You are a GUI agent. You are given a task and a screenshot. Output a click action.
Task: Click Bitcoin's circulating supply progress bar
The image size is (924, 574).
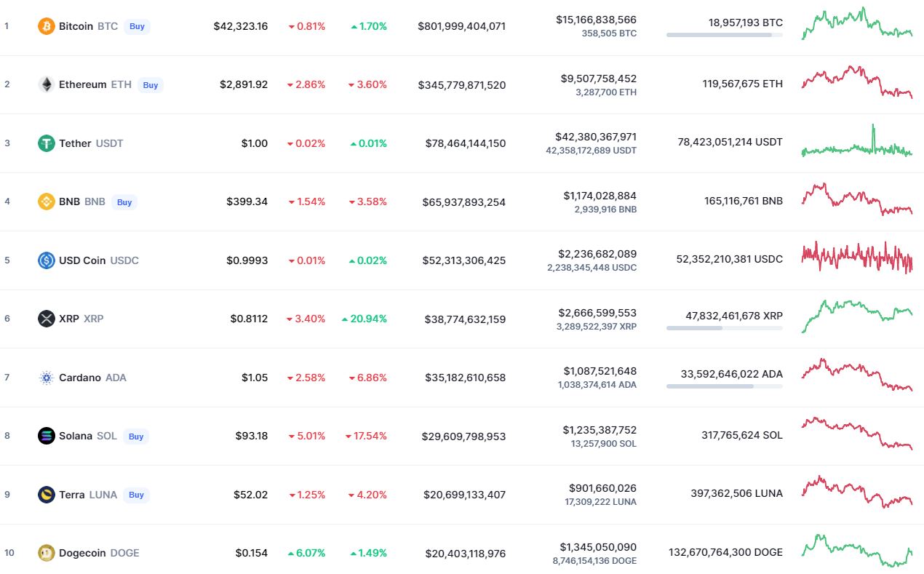(724, 35)
